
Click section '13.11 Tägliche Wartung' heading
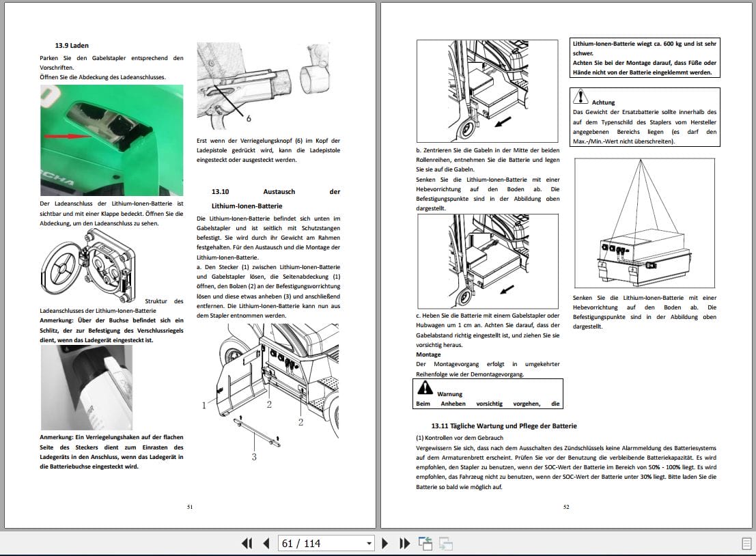point(503,426)
